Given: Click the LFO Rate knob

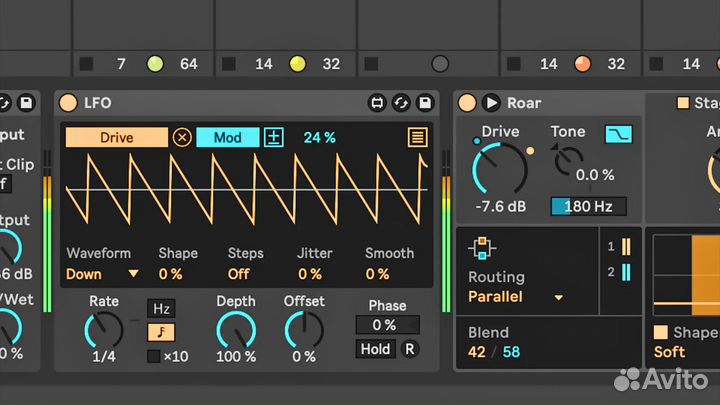Looking at the screenshot, I should 104,330.
